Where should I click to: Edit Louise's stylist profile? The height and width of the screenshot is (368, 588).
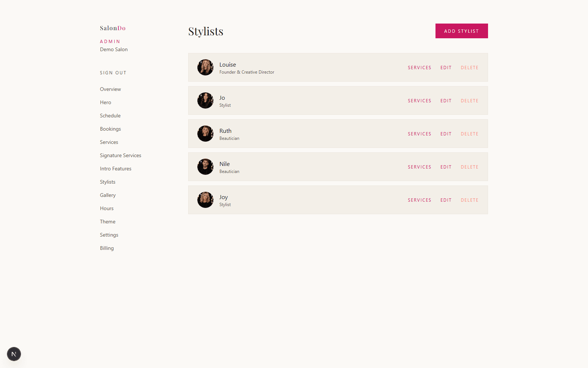click(x=446, y=68)
